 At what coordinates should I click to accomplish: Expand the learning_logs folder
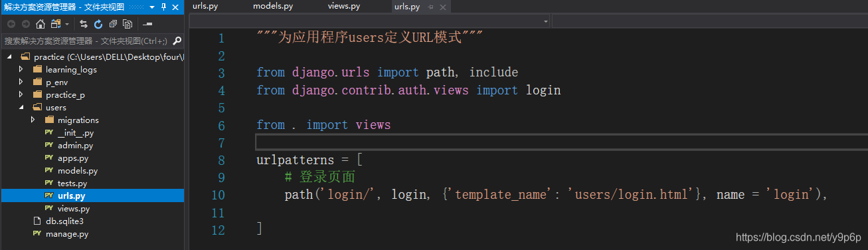pyautogui.click(x=21, y=69)
